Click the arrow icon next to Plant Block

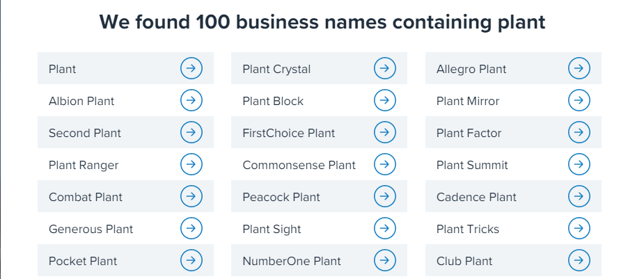pos(385,101)
